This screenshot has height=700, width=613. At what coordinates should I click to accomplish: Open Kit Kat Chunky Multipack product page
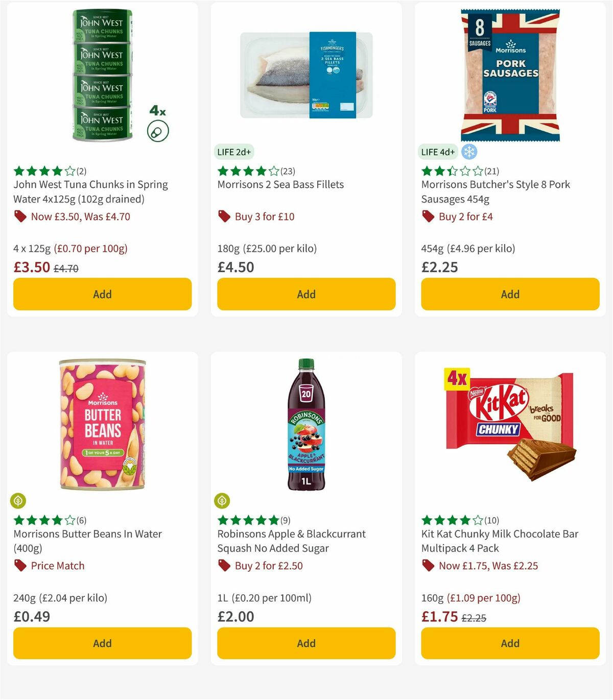point(498,541)
